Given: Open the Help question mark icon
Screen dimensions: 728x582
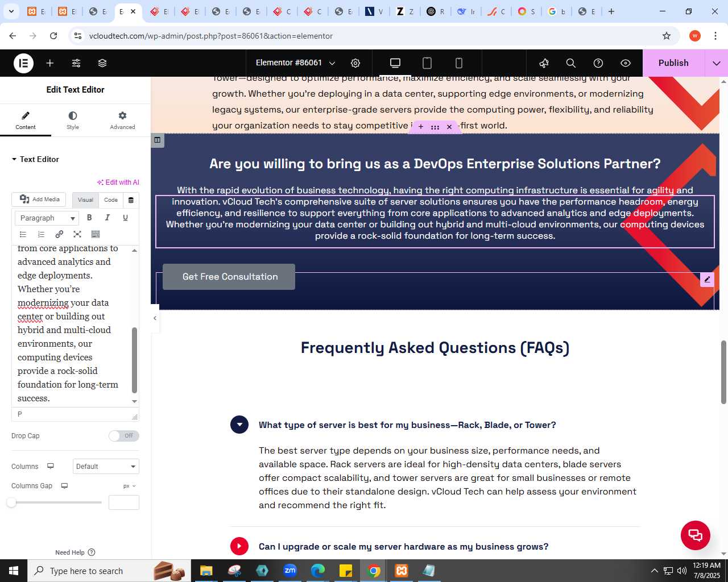Looking at the screenshot, I should 598,63.
